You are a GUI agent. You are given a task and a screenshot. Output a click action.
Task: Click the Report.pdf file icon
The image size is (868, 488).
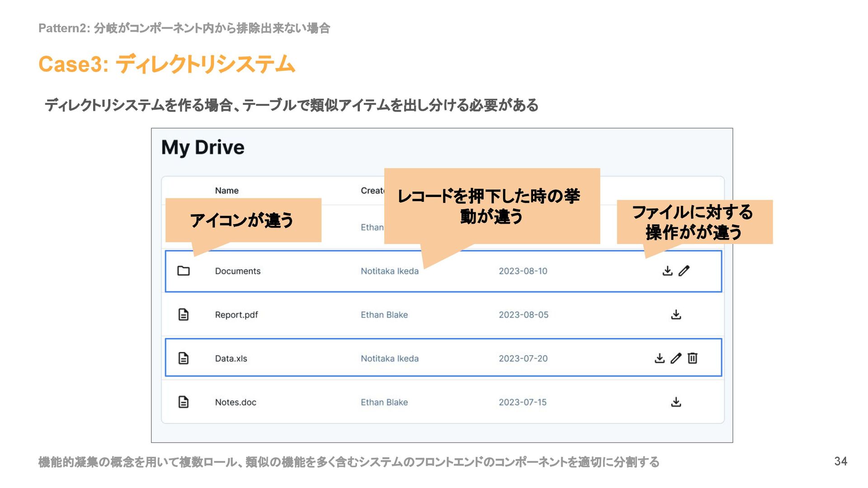(x=183, y=314)
